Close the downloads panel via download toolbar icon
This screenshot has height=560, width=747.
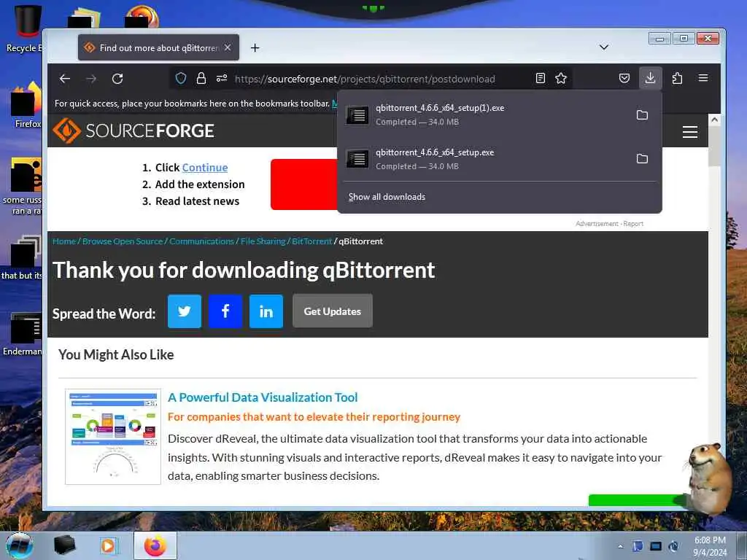click(650, 78)
